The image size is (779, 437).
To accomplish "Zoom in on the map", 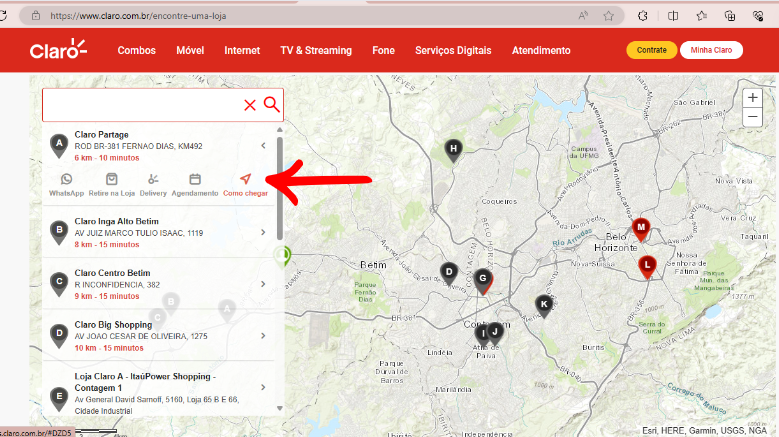I will point(753,98).
